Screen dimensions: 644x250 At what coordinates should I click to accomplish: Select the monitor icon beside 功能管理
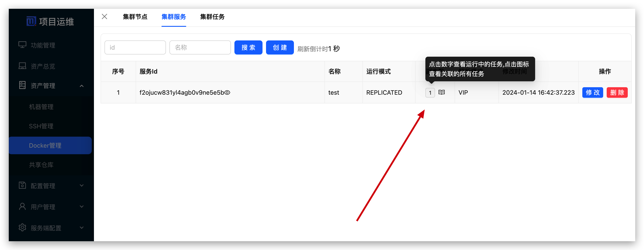click(22, 45)
